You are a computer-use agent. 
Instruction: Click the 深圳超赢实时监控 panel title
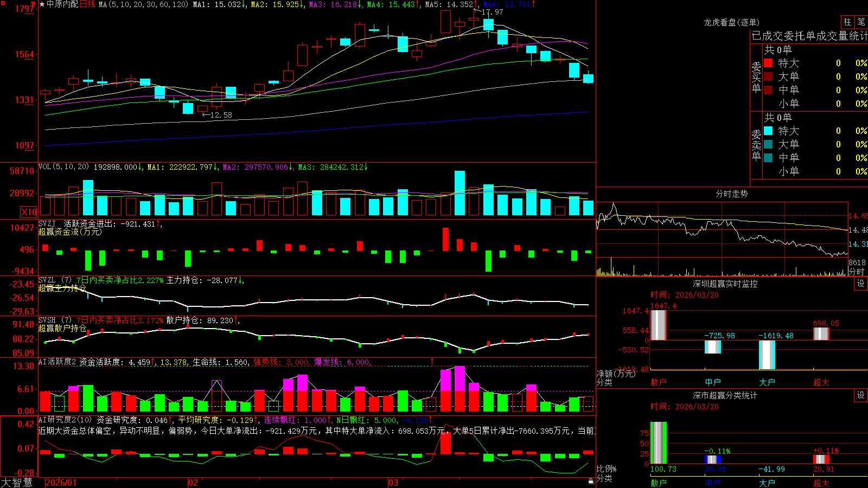click(x=725, y=284)
